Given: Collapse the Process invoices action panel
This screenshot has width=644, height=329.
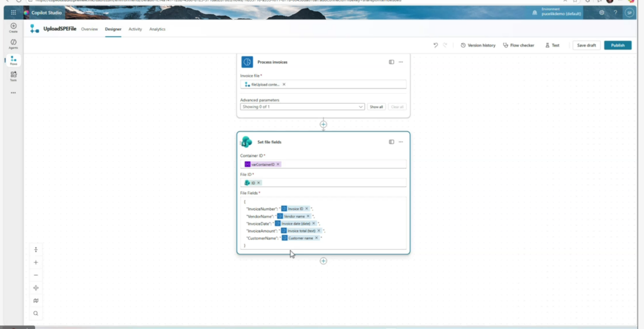Looking at the screenshot, I should 391,62.
